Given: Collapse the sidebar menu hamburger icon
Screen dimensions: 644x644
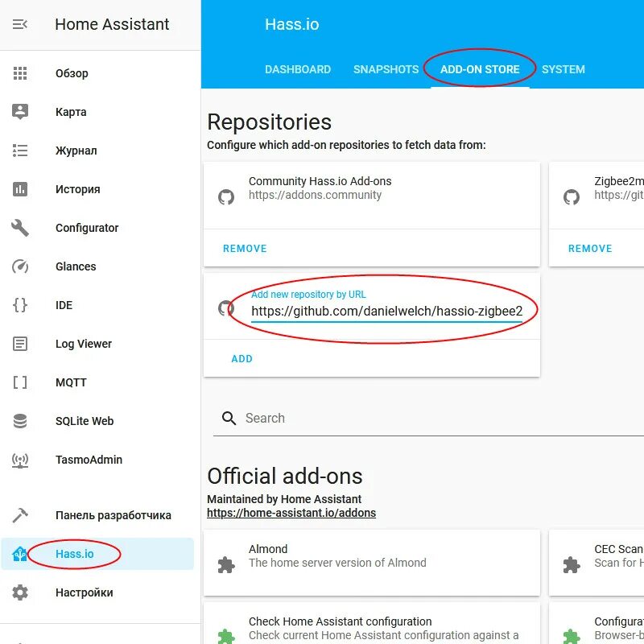Looking at the screenshot, I should [19, 24].
